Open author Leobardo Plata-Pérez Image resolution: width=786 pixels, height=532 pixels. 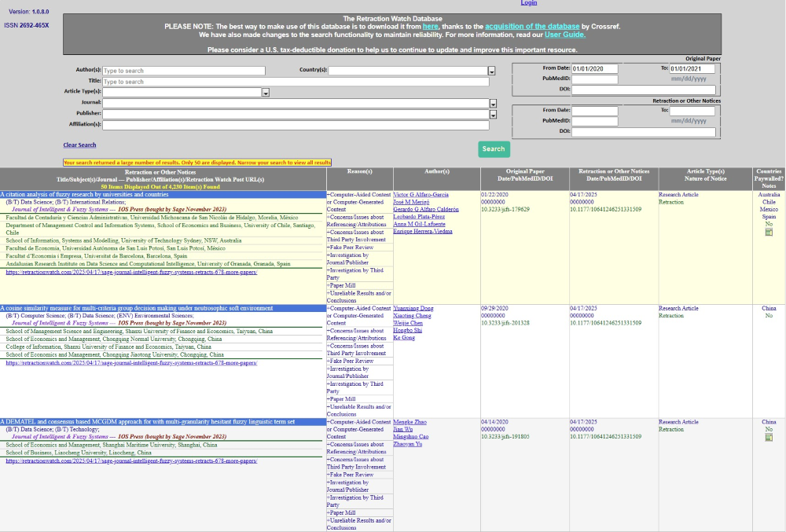click(x=419, y=216)
